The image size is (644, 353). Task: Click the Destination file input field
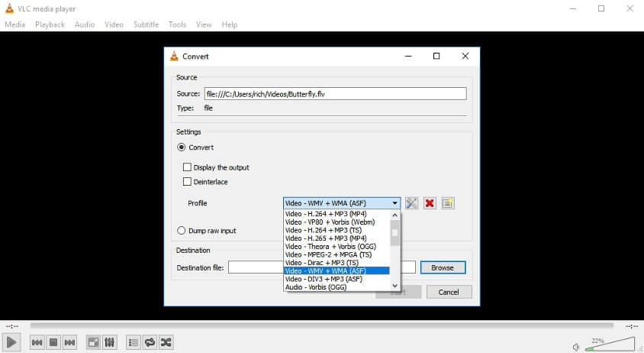(322, 267)
